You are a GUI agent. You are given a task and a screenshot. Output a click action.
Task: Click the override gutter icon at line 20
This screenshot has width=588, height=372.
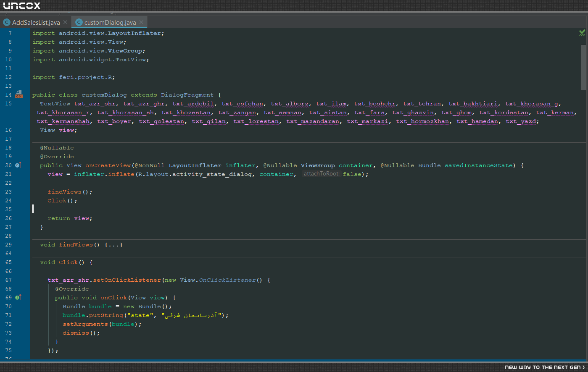coord(18,165)
